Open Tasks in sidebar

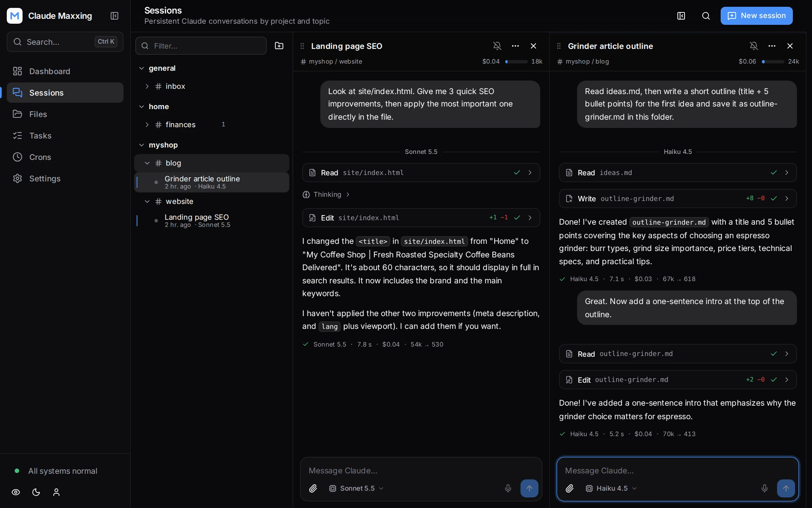(65, 135)
